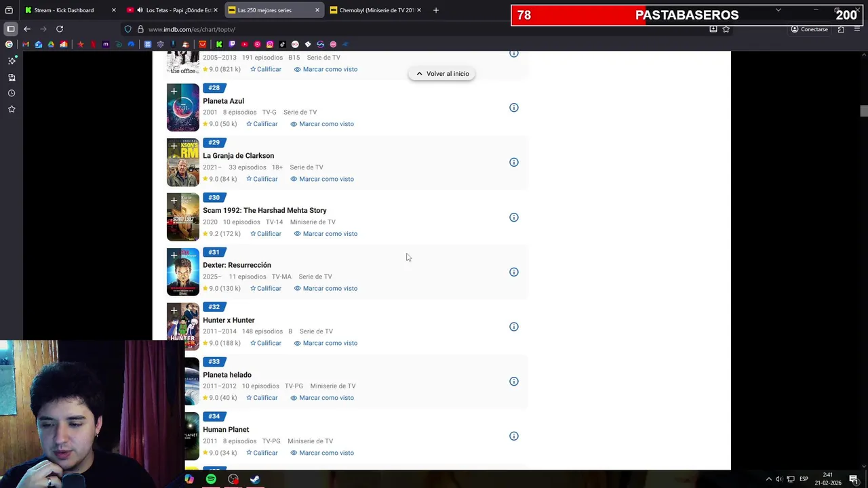The height and width of the screenshot is (488, 868).
Task: Mark Hunter x Hunter as watched
Action: (x=325, y=343)
